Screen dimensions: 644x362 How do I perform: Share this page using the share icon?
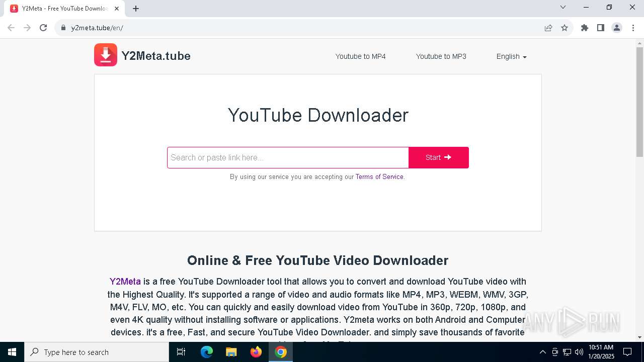pos(548,28)
